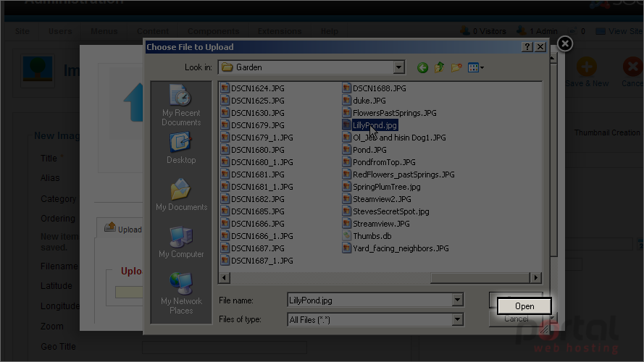Go back to last folder visited
This screenshot has height=362, width=644.
[x=422, y=68]
